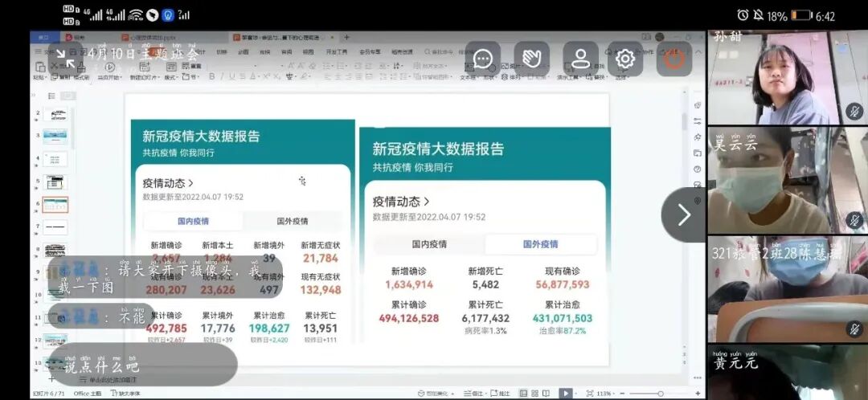
Task: Open meeting settings gear icon
Action: point(625,59)
